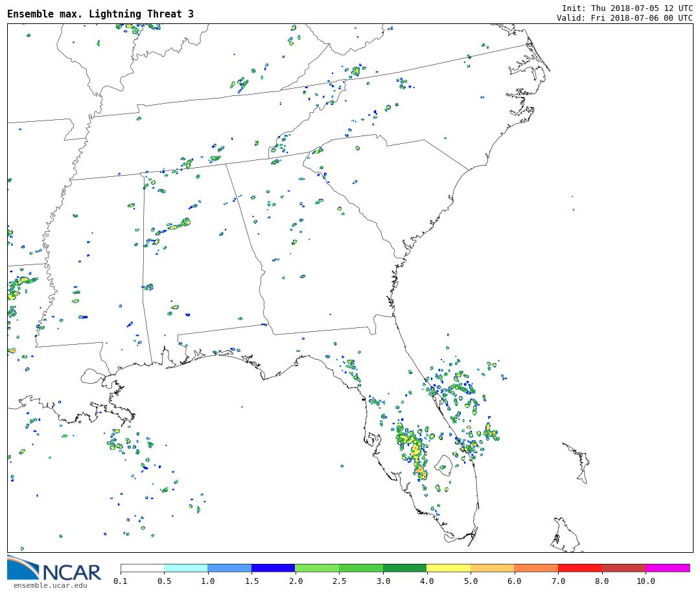Click the NCAR logo
Viewport: 700px width, 593px height.
[x=54, y=568]
